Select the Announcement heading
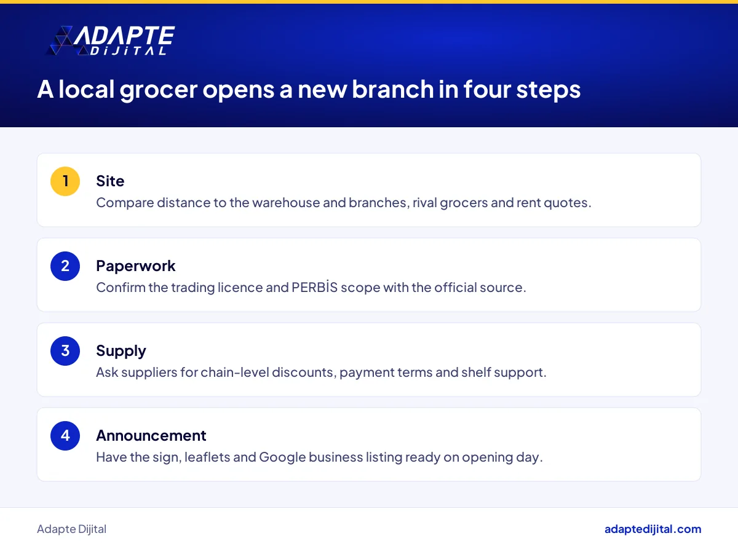The image size is (738, 560). pos(151,435)
